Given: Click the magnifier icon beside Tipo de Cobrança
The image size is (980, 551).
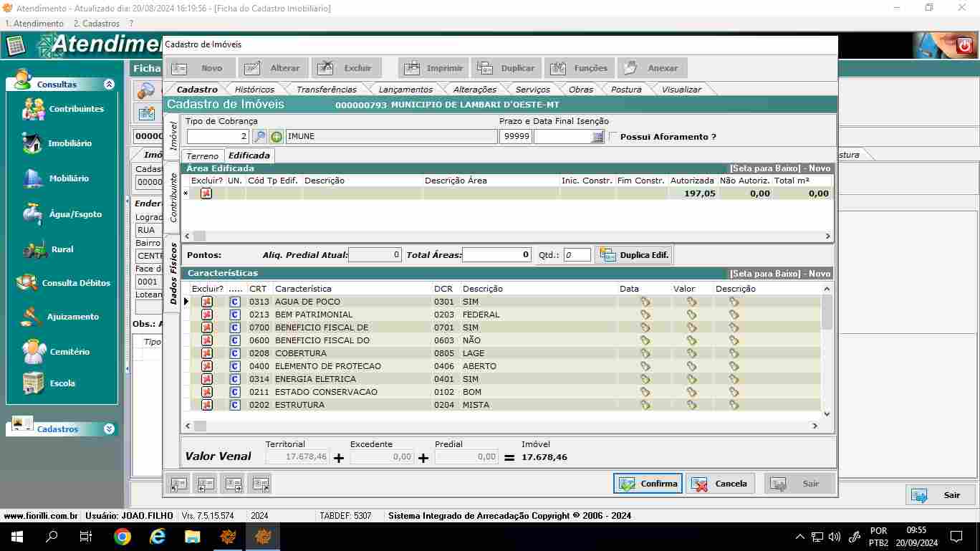Looking at the screenshot, I should [x=259, y=137].
